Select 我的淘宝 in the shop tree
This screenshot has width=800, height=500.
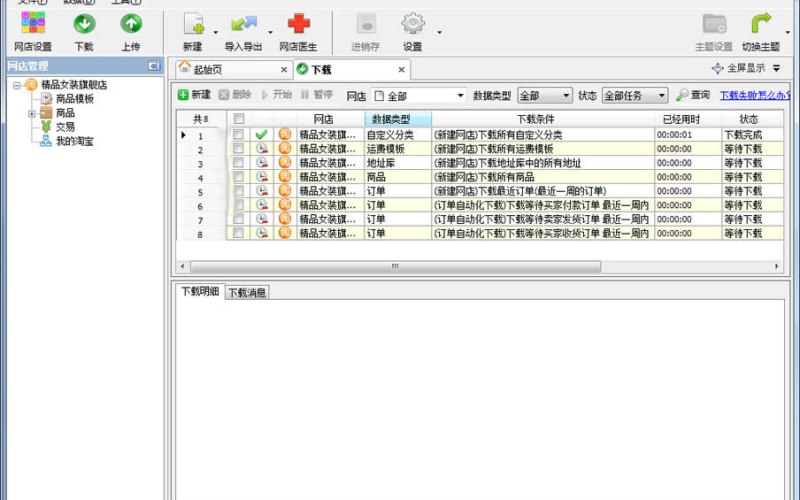[x=74, y=141]
